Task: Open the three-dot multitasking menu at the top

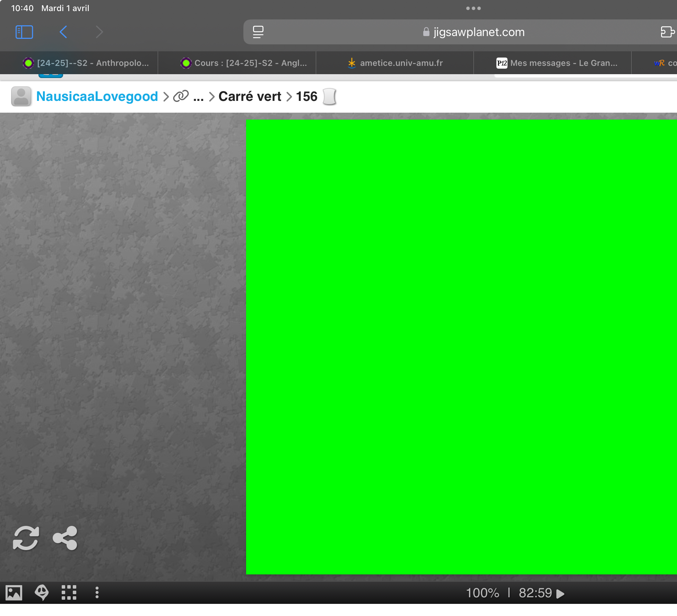Action: coord(473,8)
